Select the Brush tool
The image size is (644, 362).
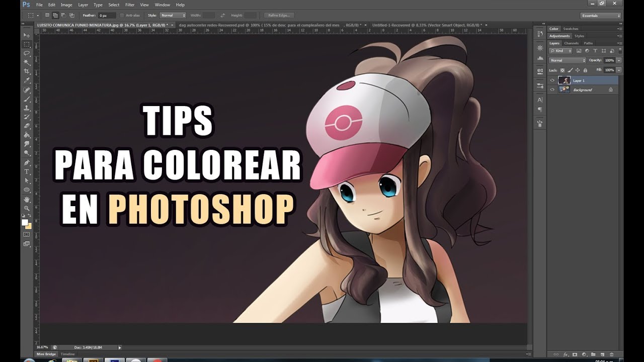point(27,100)
